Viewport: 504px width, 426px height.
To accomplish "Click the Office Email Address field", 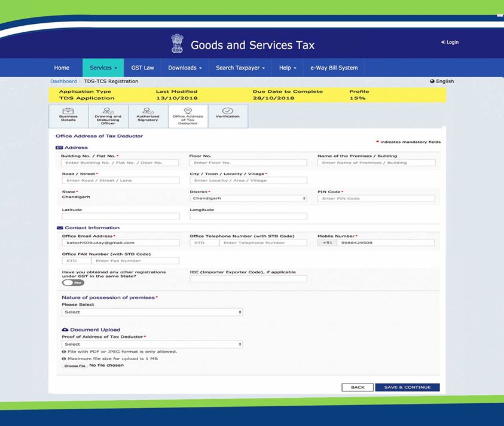I will (121, 243).
